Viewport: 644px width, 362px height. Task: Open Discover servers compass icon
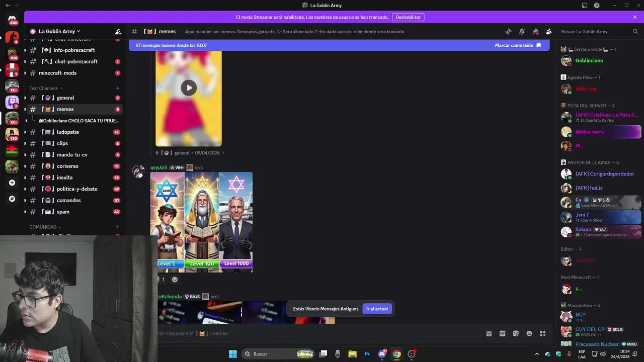click(12, 199)
